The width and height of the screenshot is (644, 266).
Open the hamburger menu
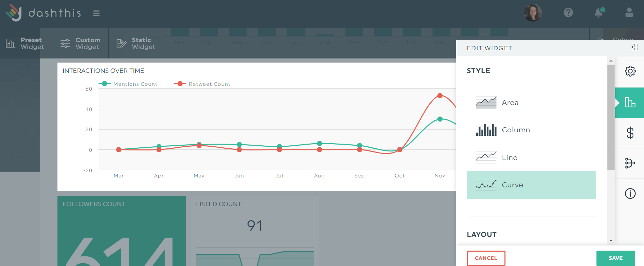[96, 13]
